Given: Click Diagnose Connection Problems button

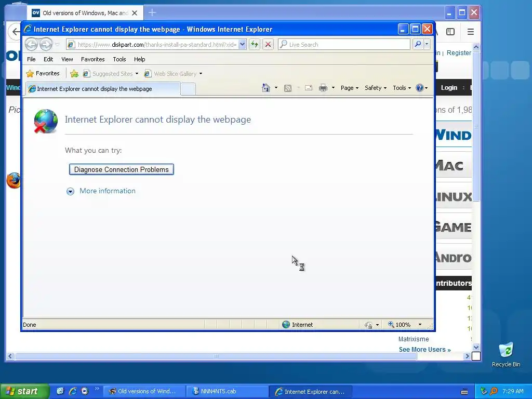Looking at the screenshot, I should tap(122, 169).
